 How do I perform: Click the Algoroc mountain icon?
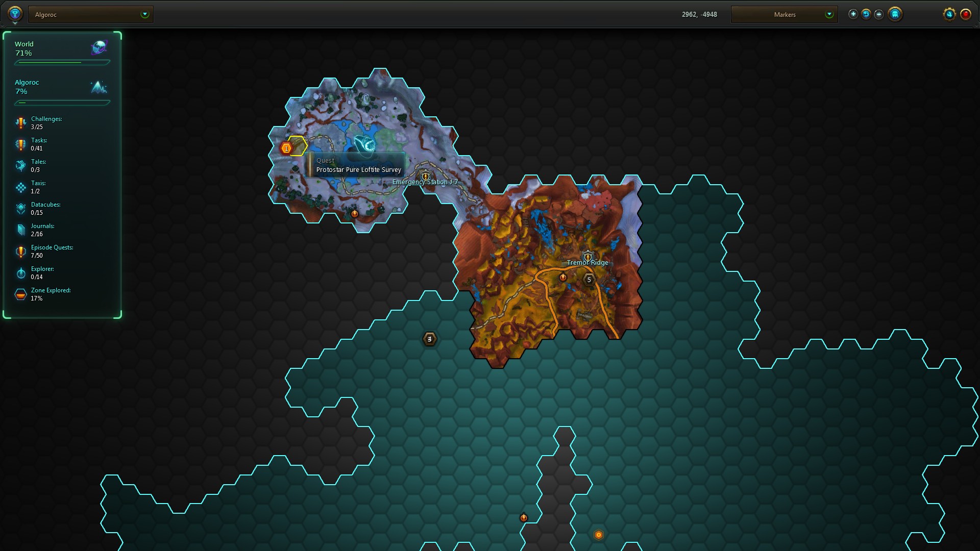[99, 87]
